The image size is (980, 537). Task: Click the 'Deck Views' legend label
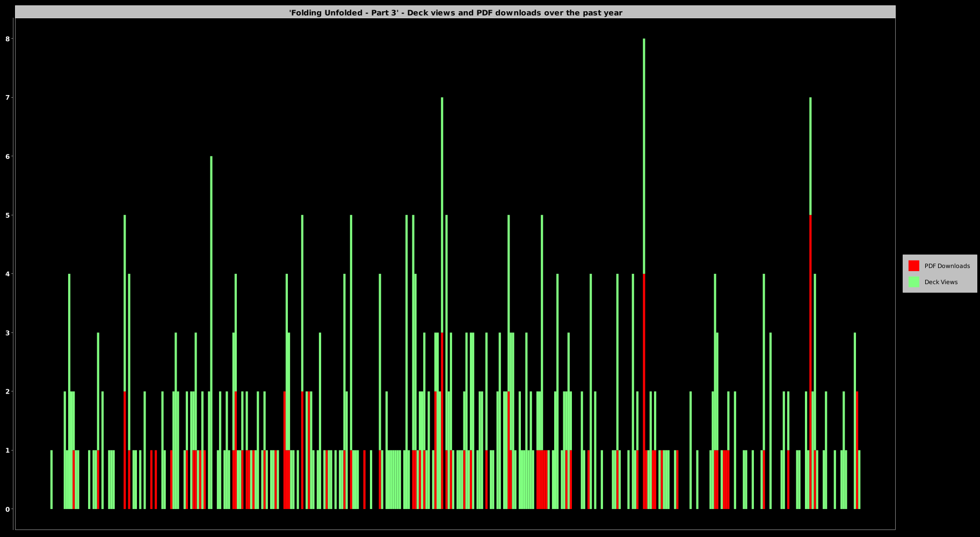pyautogui.click(x=941, y=282)
